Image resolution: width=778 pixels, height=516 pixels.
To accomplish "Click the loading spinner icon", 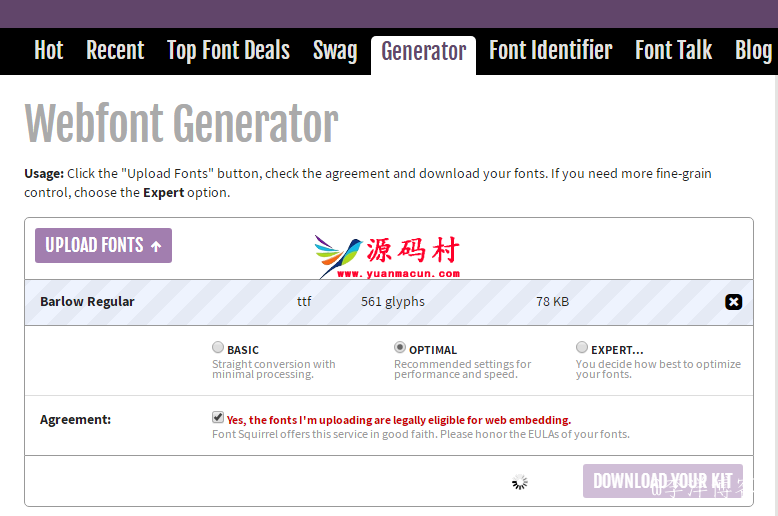I will tap(520, 482).
